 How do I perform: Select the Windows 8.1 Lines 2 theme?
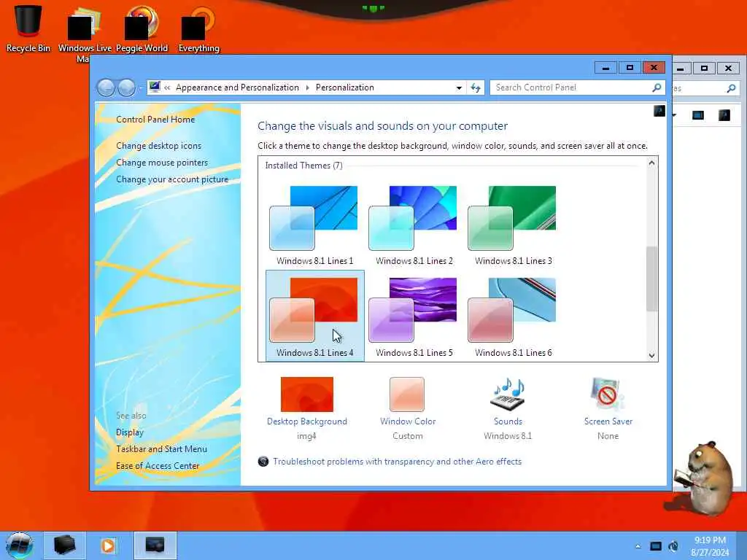point(414,225)
